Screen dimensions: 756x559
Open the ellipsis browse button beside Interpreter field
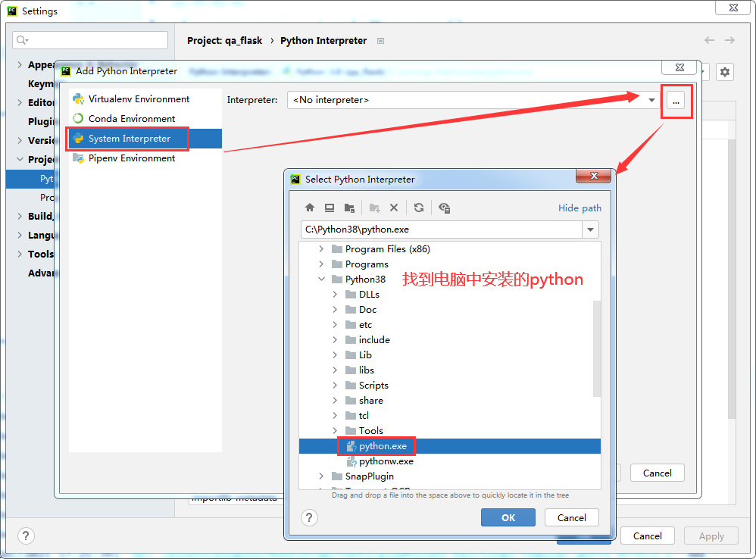click(x=676, y=101)
